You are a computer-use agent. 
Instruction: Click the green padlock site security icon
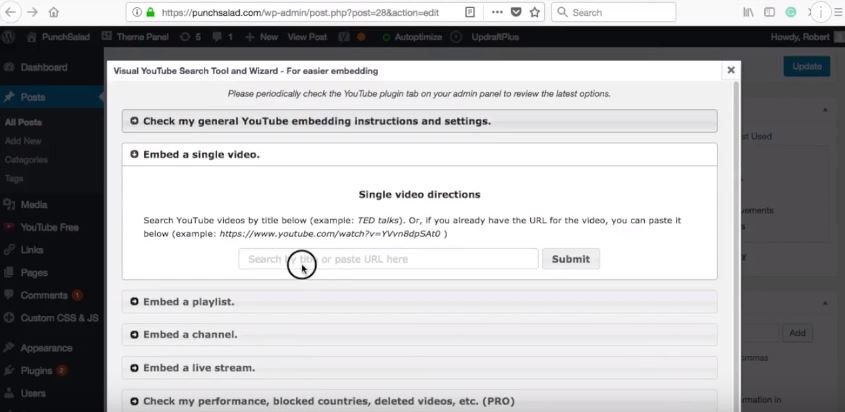click(150, 12)
